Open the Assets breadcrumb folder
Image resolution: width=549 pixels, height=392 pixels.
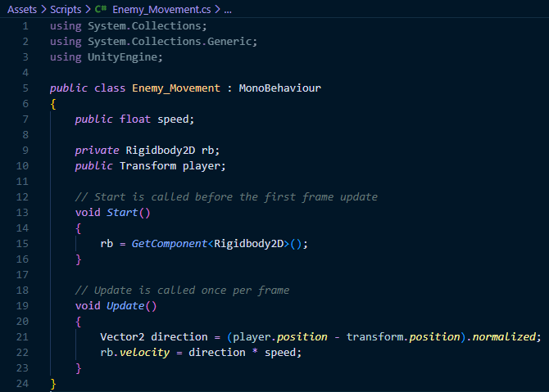point(23,10)
